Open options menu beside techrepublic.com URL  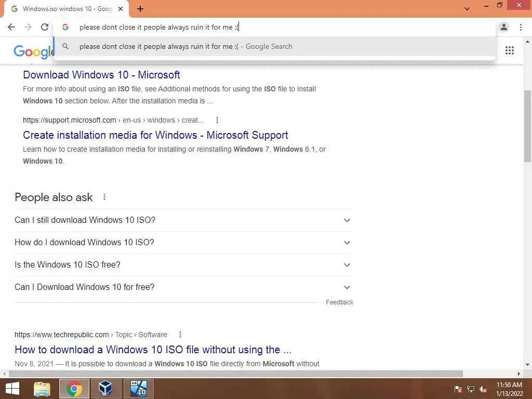[180, 335]
